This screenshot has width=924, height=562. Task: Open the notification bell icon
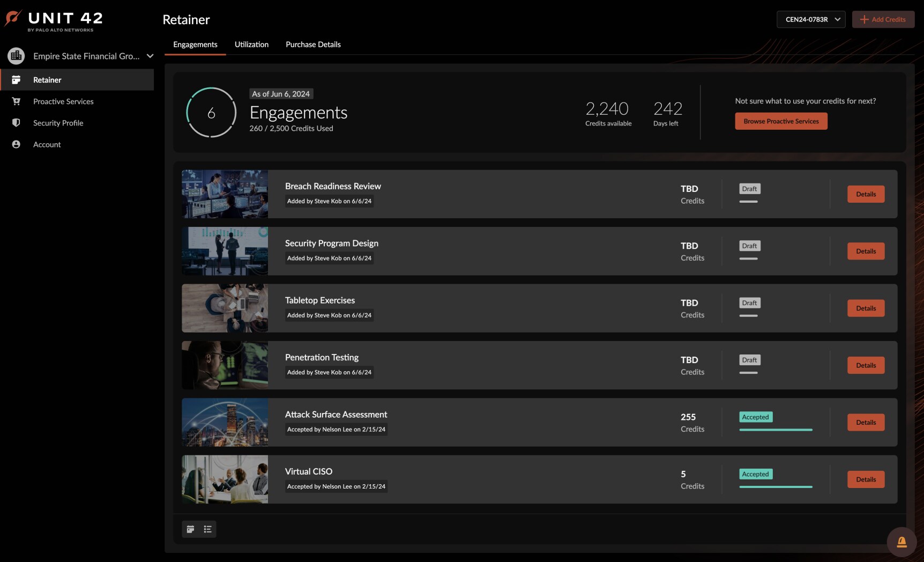(901, 542)
